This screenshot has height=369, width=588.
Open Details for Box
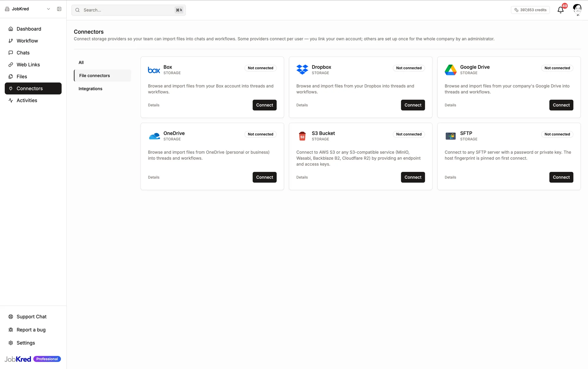pos(154,105)
